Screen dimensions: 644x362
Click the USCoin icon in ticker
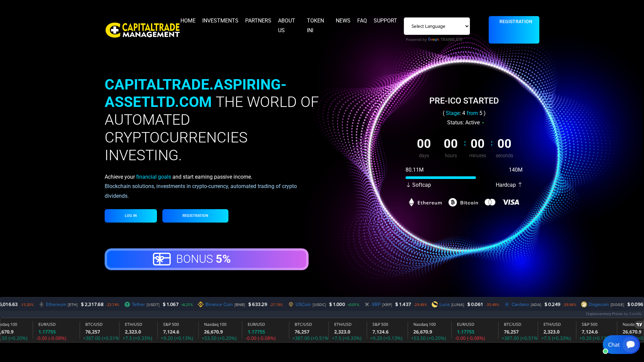click(291, 304)
